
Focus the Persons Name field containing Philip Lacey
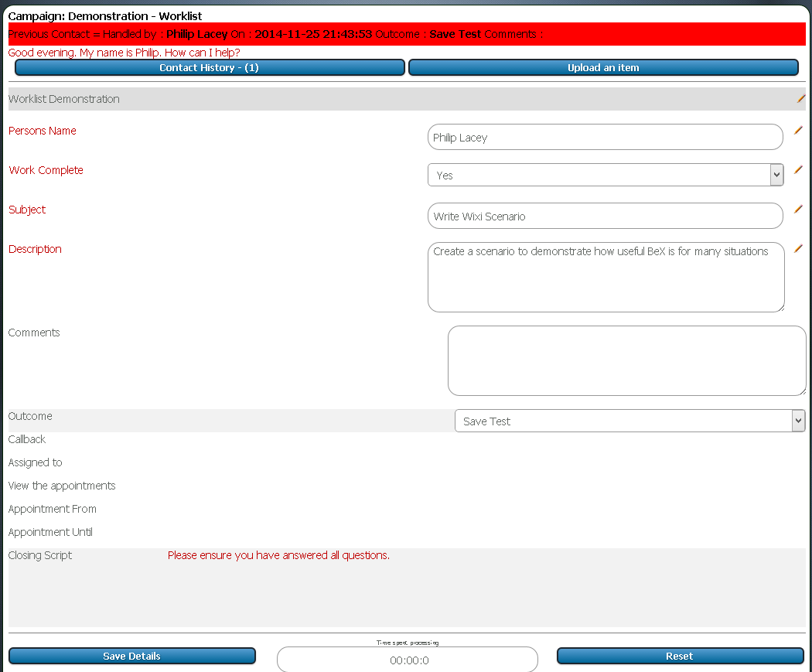(605, 138)
